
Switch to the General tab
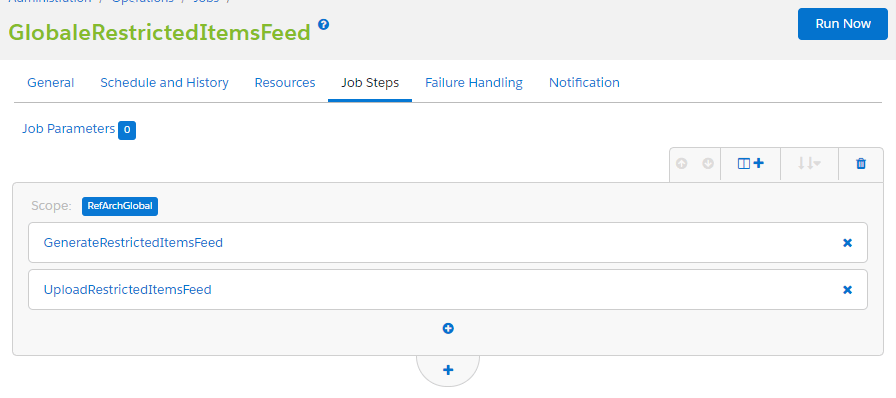pyautogui.click(x=51, y=82)
